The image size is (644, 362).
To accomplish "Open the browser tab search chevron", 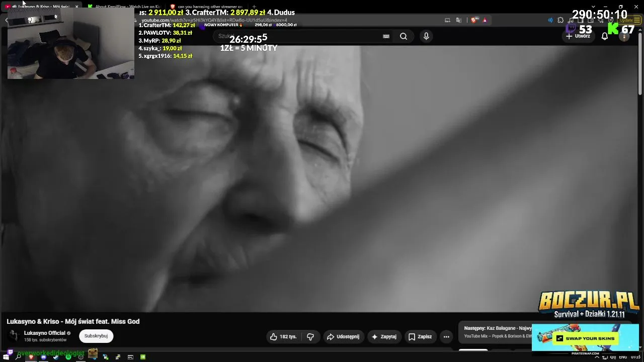I will point(593,7).
